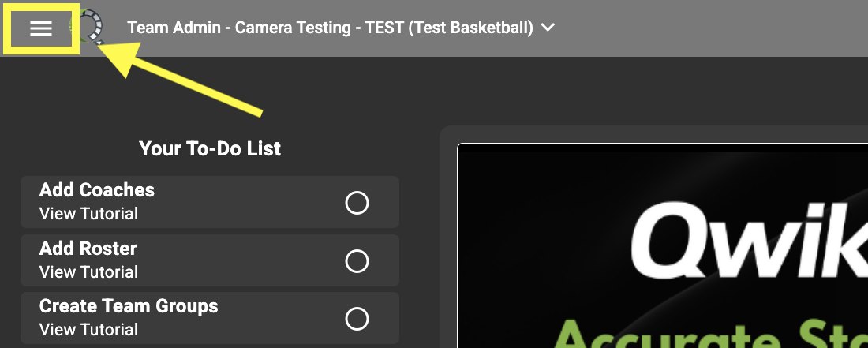
Task: Open the hamburger navigation menu
Action: click(x=41, y=28)
